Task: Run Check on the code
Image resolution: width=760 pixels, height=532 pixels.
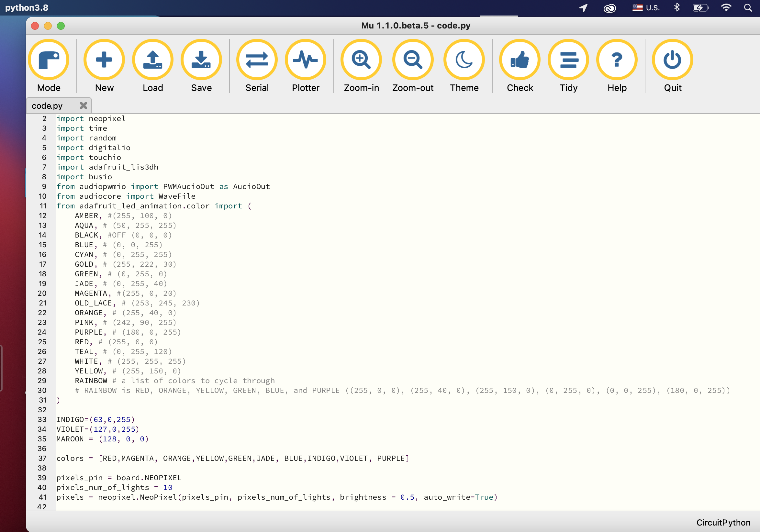Action: pos(520,66)
